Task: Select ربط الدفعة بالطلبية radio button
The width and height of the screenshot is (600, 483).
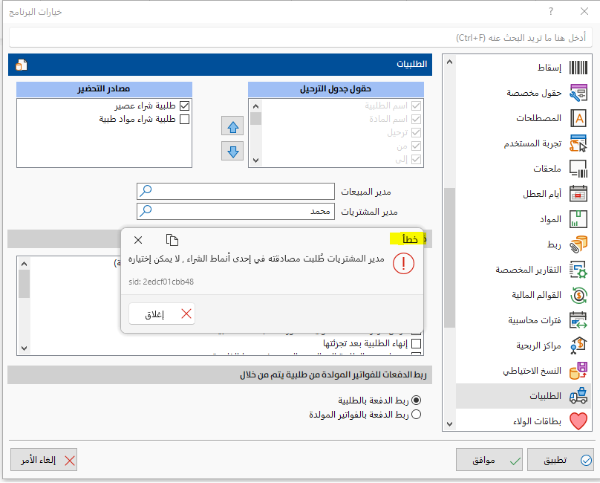Action: click(416, 400)
